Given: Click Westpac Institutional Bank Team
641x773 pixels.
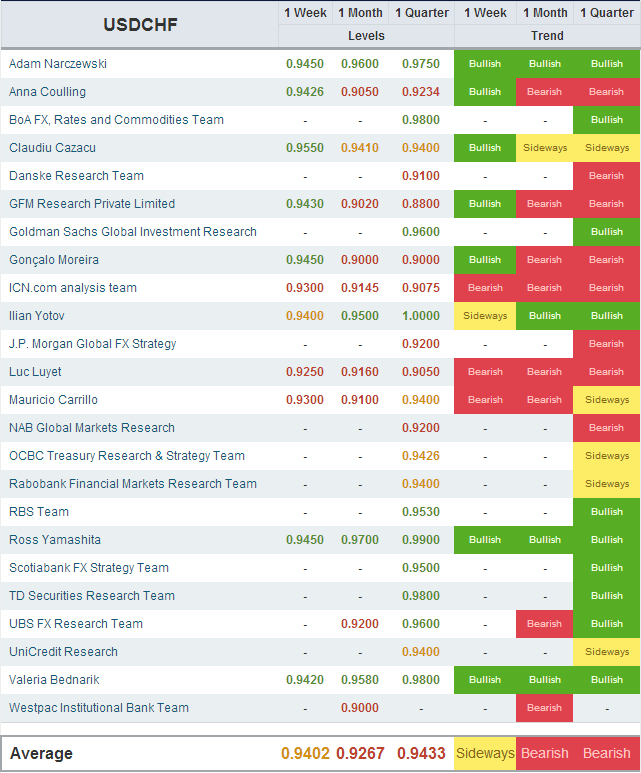Looking at the screenshot, I should (99, 708).
